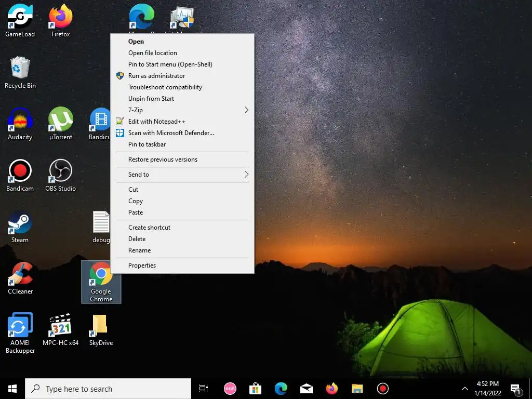Choose Open file location
The width and height of the screenshot is (532, 399).
click(x=182, y=53)
